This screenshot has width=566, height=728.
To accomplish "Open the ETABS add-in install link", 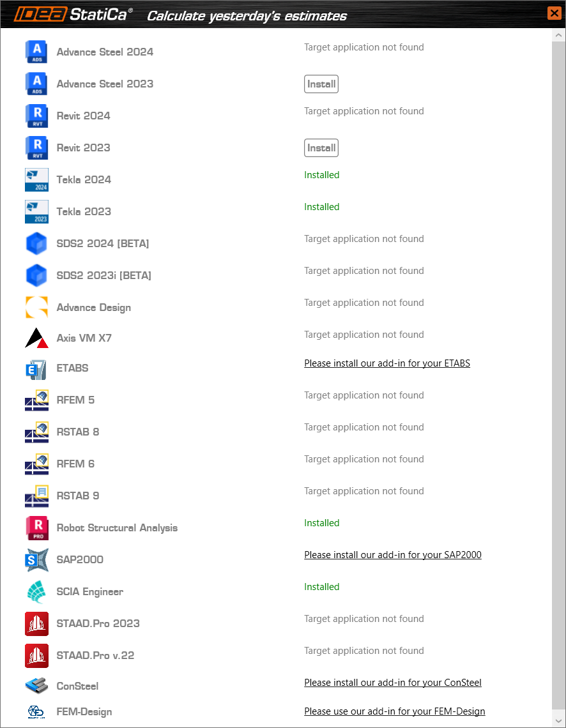I will click(386, 363).
